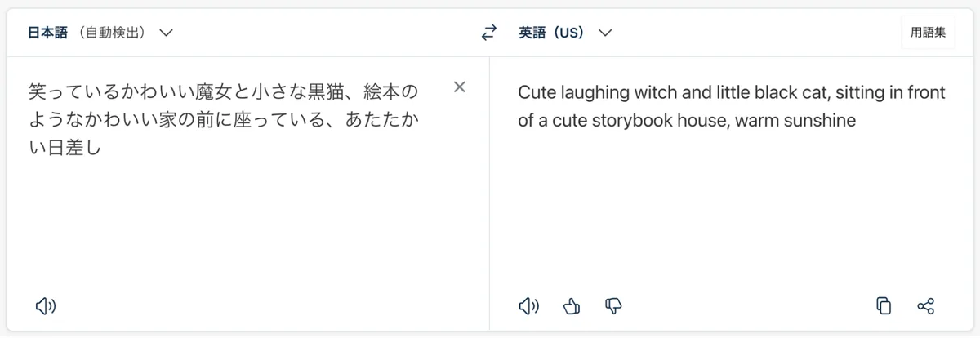Give the translation a thumbs up
The image size is (980, 338).
572,306
